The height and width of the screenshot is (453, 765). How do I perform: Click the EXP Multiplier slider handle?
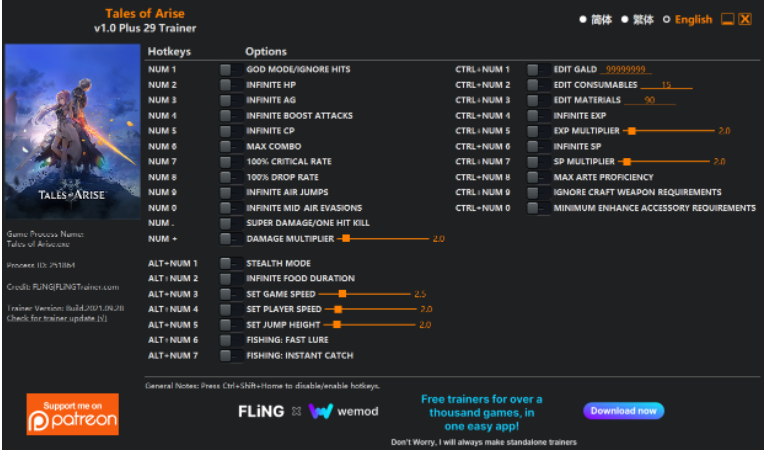click(x=632, y=131)
